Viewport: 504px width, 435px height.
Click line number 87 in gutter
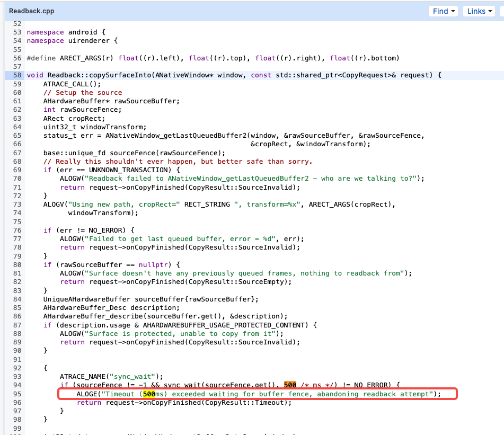pyautogui.click(x=17, y=325)
